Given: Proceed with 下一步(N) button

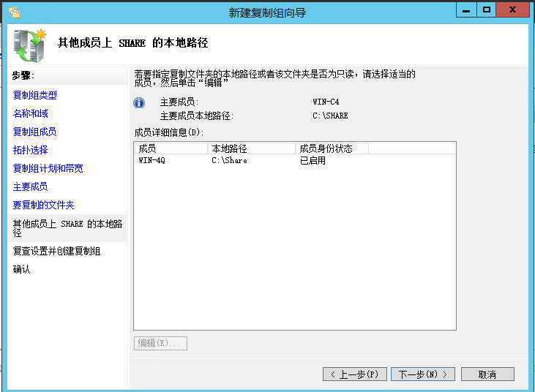Looking at the screenshot, I should click(423, 374).
